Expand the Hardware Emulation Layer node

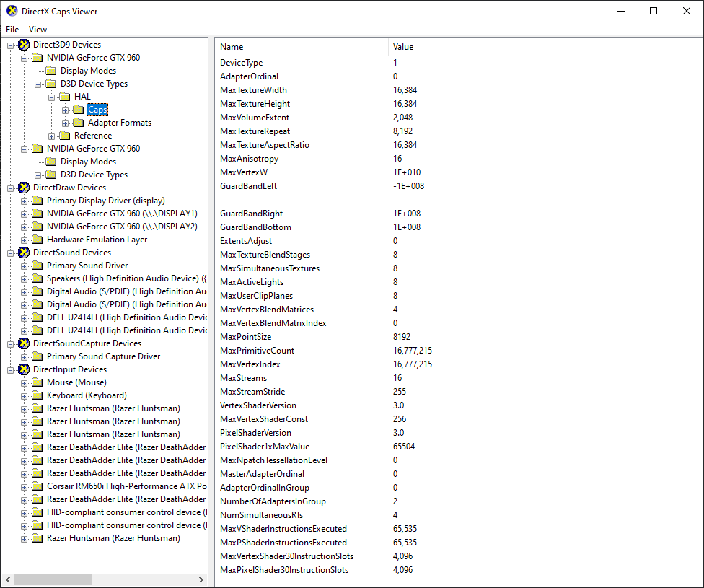coord(25,240)
